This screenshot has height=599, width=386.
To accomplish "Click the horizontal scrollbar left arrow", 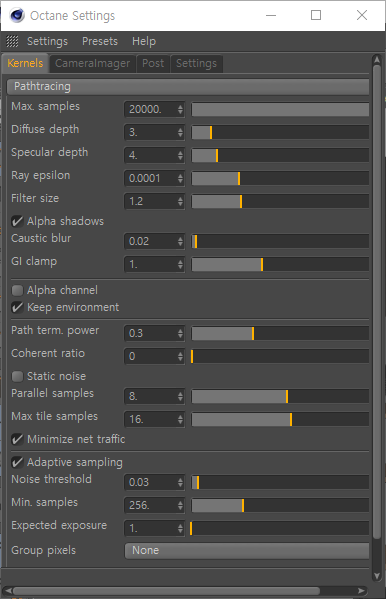I will [8, 591].
